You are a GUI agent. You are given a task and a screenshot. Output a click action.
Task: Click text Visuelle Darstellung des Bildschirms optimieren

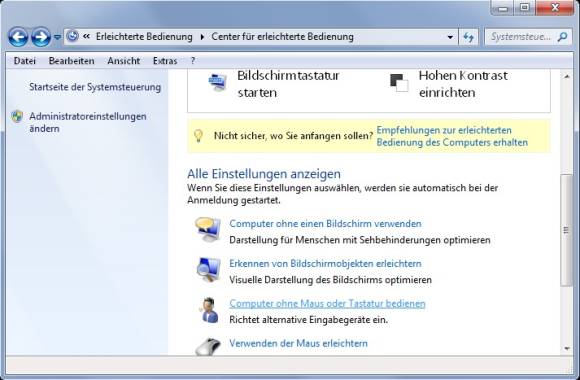pos(330,280)
